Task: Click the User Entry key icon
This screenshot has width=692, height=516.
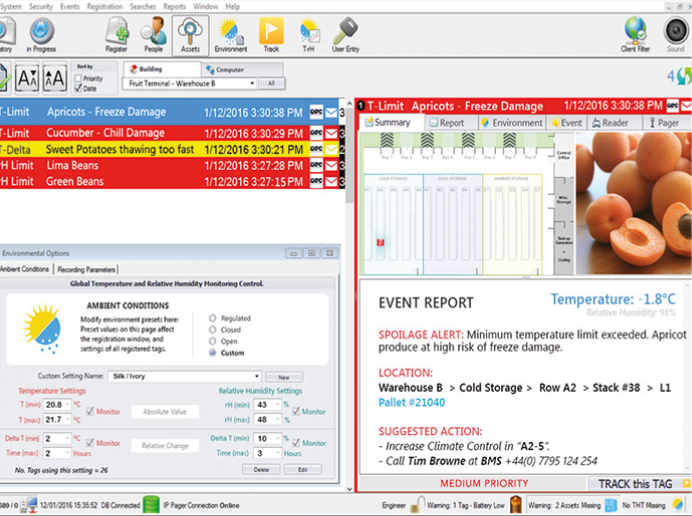Action: [346, 34]
